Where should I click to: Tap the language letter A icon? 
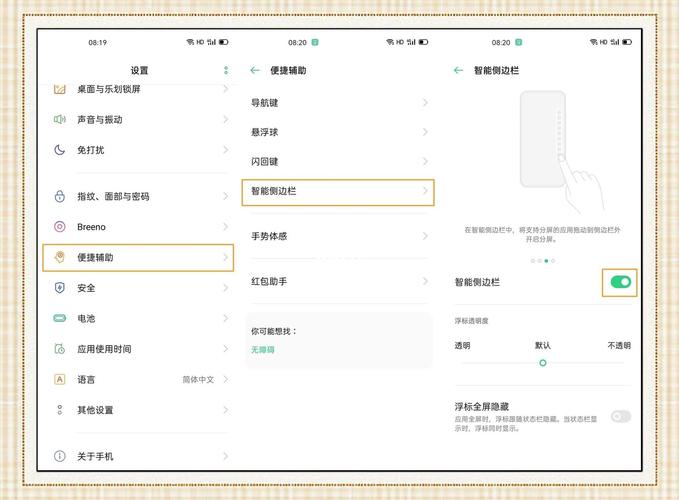(59, 379)
